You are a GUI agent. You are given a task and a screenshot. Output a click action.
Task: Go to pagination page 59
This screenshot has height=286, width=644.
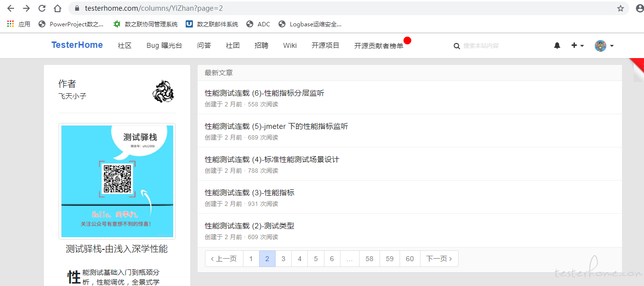(389, 259)
